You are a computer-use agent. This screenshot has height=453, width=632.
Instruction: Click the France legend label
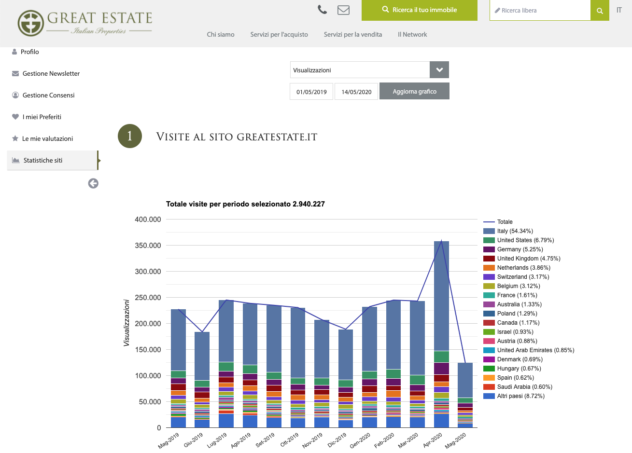point(517,295)
